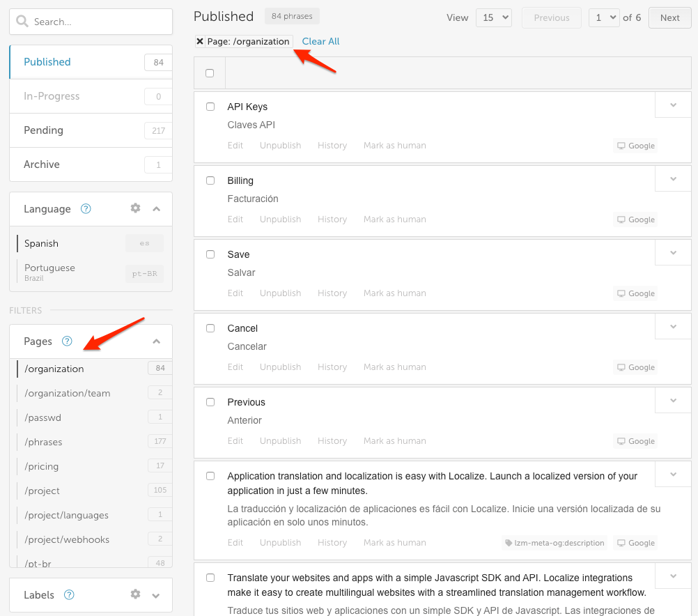This screenshot has width=698, height=616.
Task: Collapse the Pages filter panel chevron
Action: tap(156, 341)
